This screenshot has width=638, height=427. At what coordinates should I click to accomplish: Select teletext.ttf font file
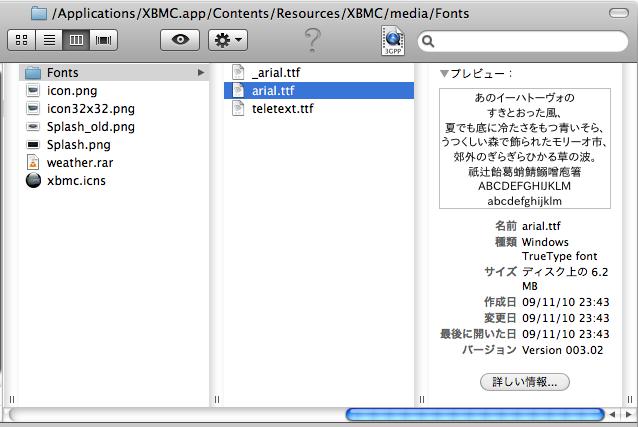(282, 108)
